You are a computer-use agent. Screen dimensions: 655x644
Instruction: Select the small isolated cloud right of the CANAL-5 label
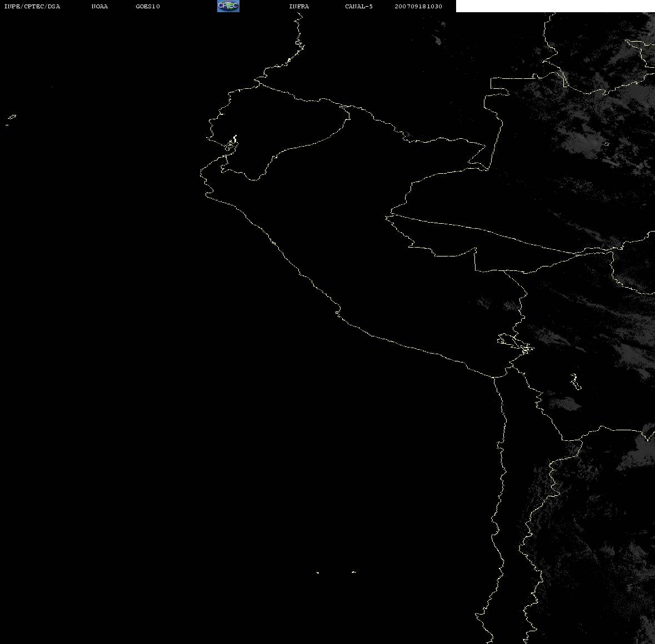tap(437, 41)
